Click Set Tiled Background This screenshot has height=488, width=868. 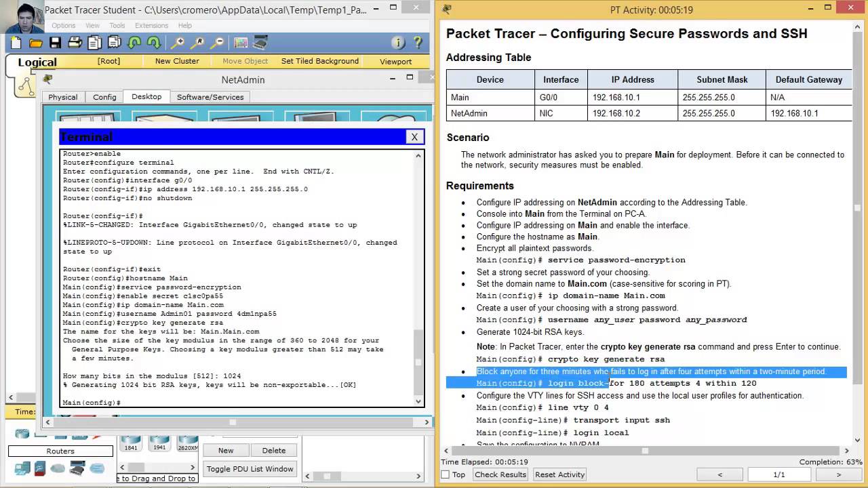point(320,61)
